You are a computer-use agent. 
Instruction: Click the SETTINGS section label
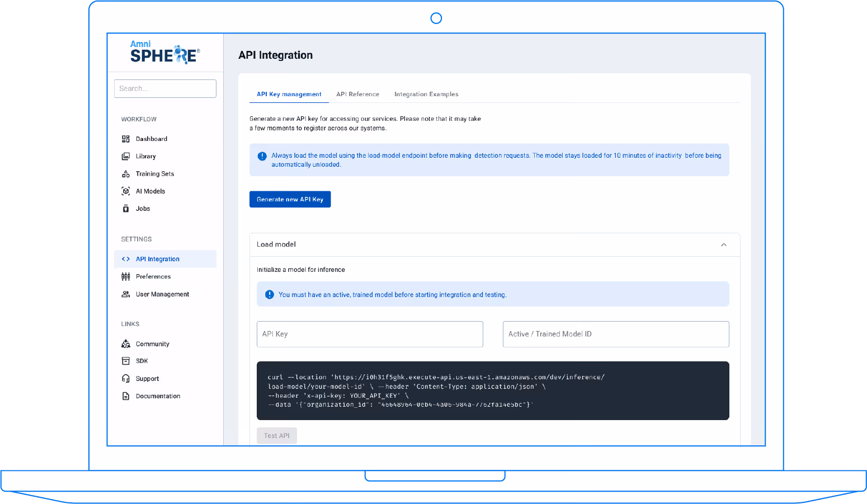[x=136, y=239]
